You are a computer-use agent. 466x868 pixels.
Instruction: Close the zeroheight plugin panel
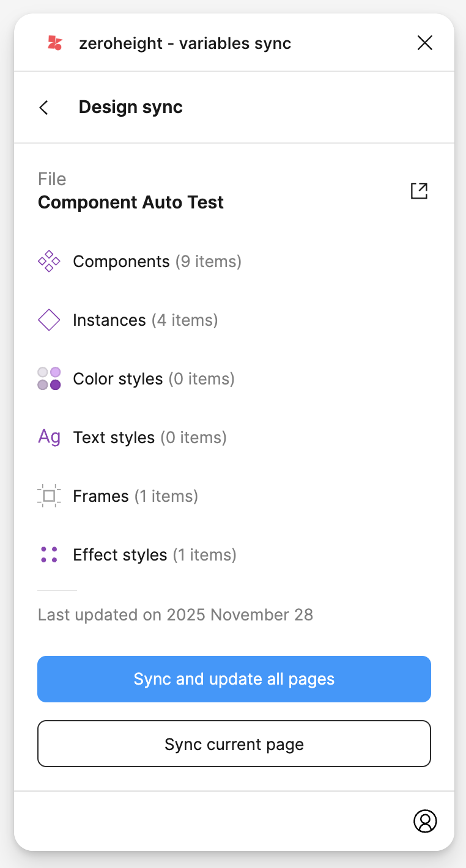(x=424, y=43)
